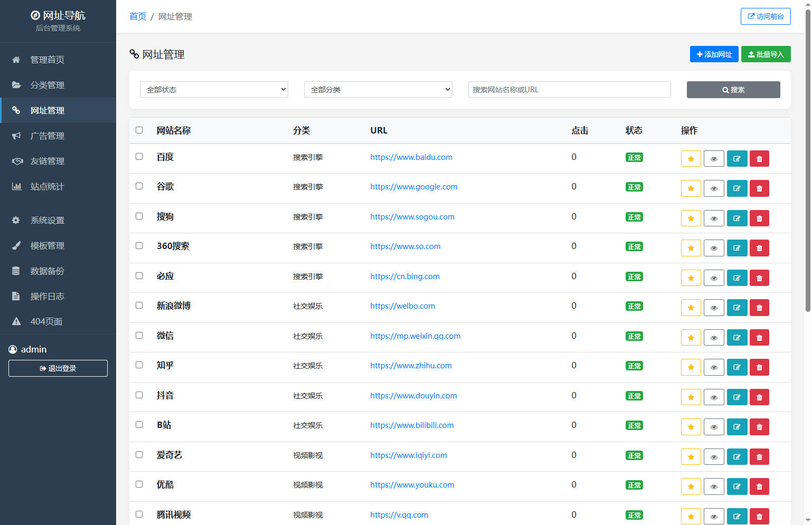Viewport: 812px width, 525px height.
Task: Click the 批量导入 button
Action: pos(766,54)
